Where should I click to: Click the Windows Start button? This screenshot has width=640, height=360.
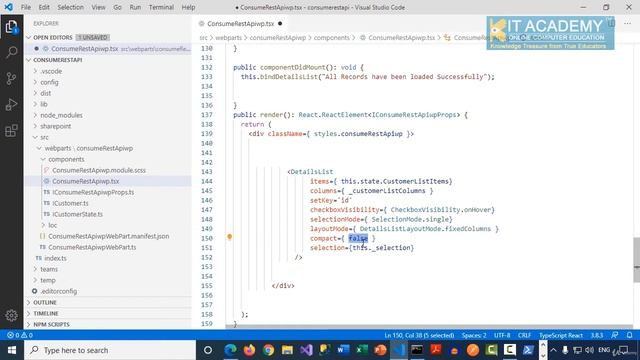[12, 350]
